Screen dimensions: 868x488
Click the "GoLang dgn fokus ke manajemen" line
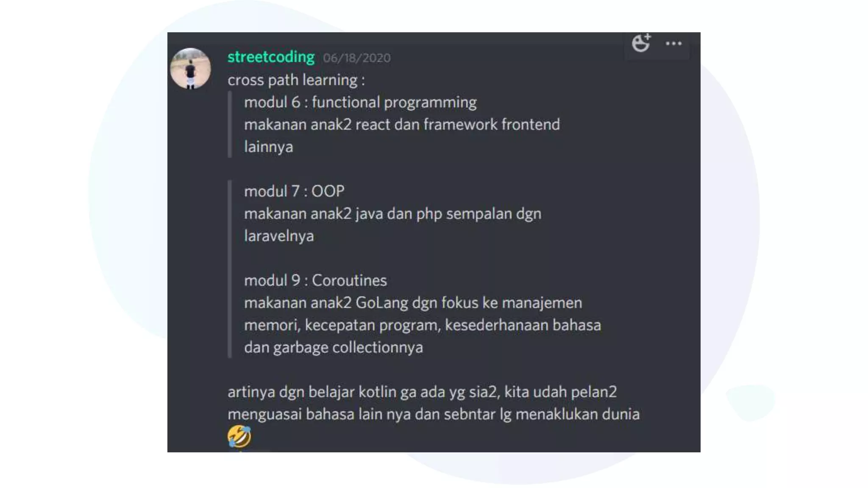tap(413, 303)
